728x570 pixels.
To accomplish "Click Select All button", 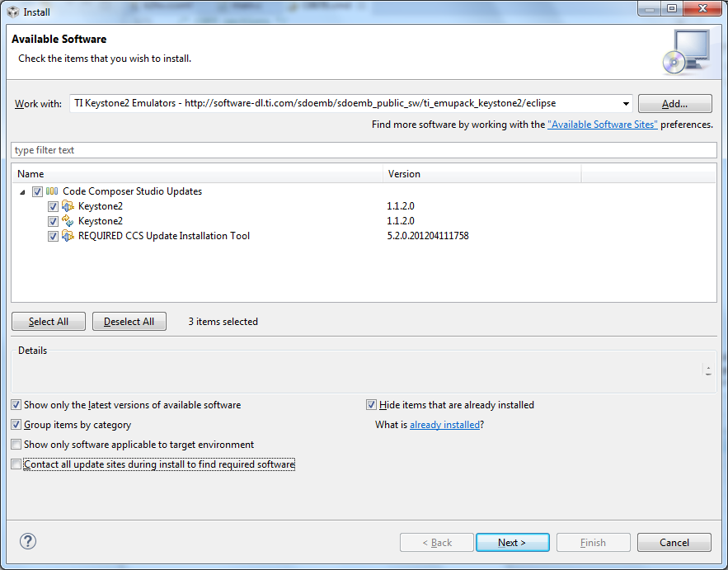I will click(49, 322).
